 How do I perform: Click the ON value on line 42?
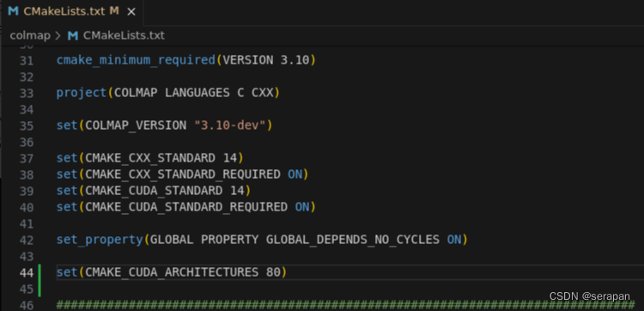(x=454, y=240)
